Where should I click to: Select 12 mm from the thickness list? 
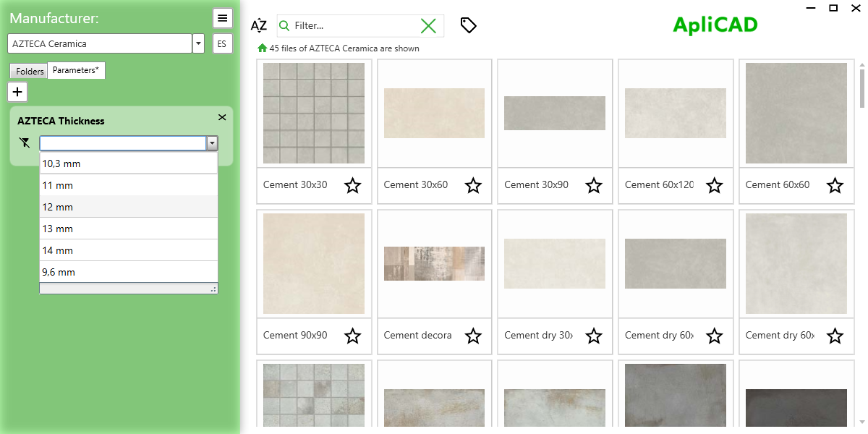129,207
